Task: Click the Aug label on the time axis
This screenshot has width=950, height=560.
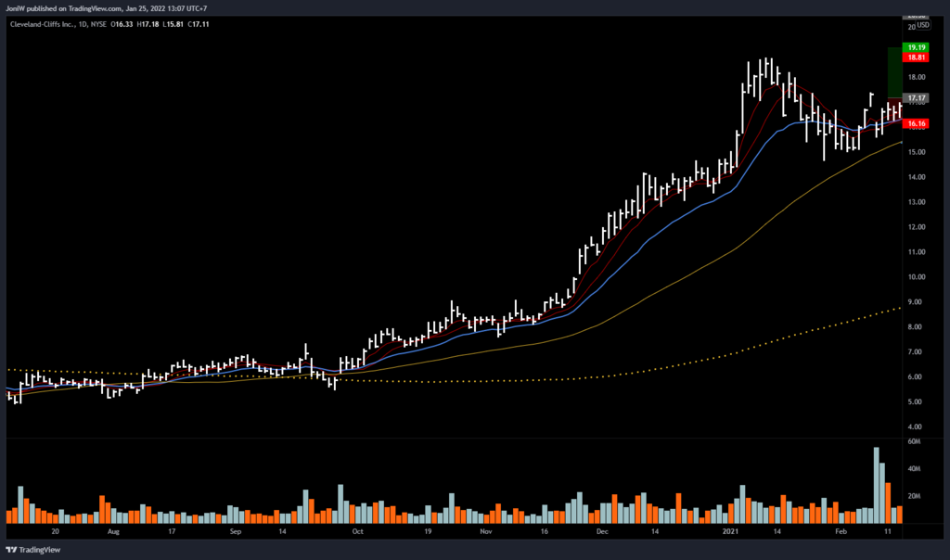Action: 113,533
